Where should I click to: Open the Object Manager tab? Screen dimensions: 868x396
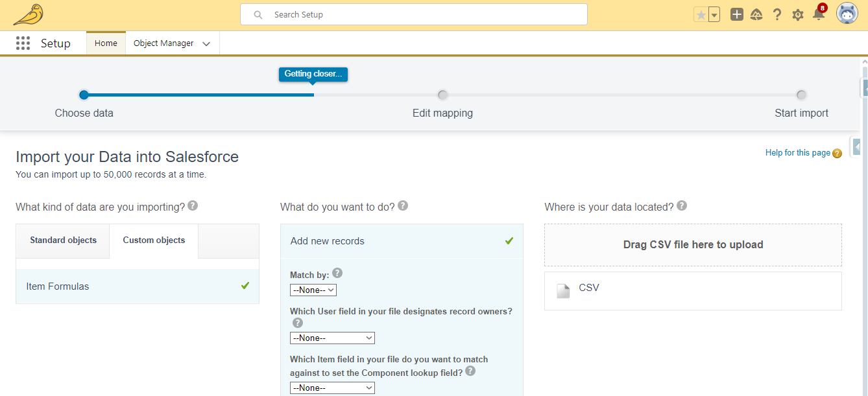163,43
